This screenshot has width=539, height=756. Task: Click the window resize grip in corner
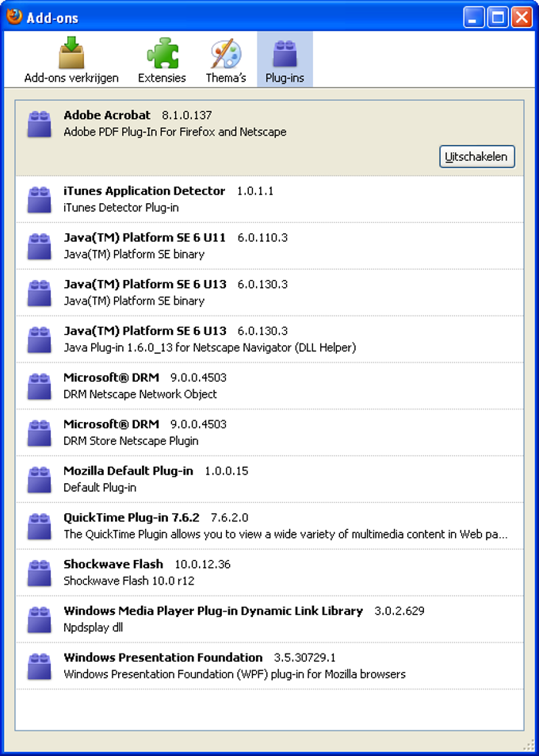(x=528, y=744)
